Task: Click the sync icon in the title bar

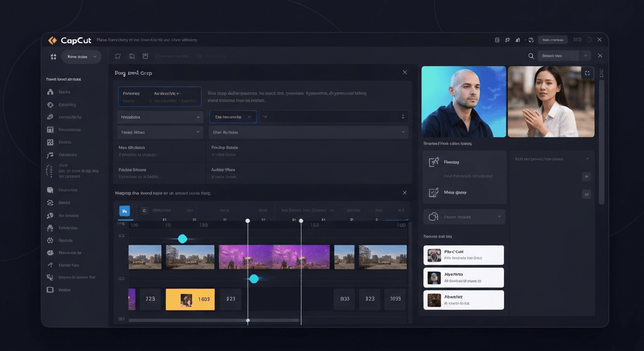Action: [531, 40]
